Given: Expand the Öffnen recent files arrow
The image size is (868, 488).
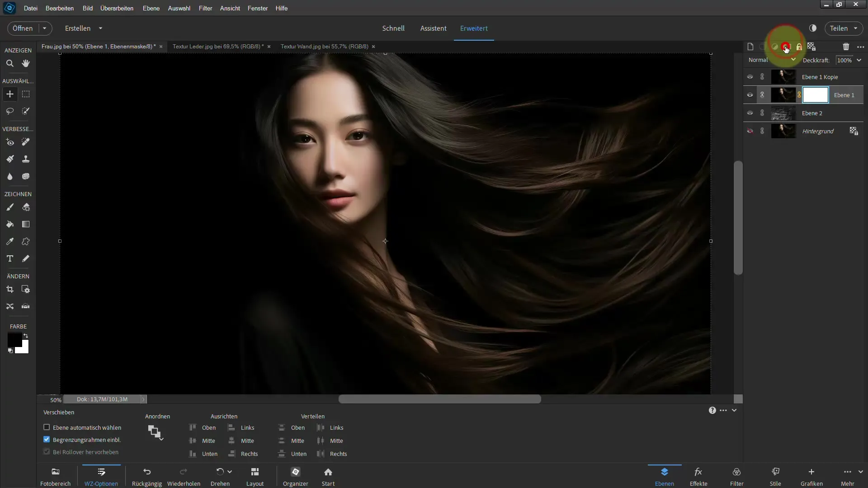Looking at the screenshot, I should pyautogui.click(x=44, y=28).
